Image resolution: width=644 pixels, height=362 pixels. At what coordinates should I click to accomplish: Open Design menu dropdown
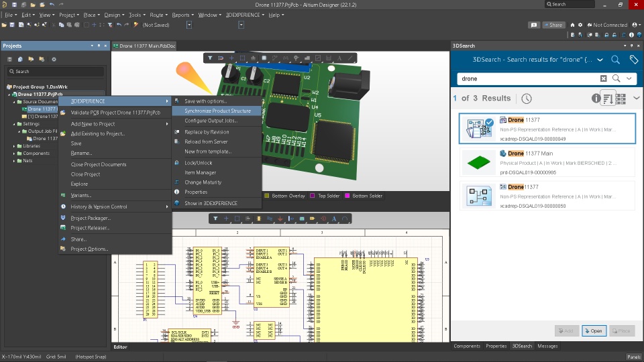(x=114, y=15)
